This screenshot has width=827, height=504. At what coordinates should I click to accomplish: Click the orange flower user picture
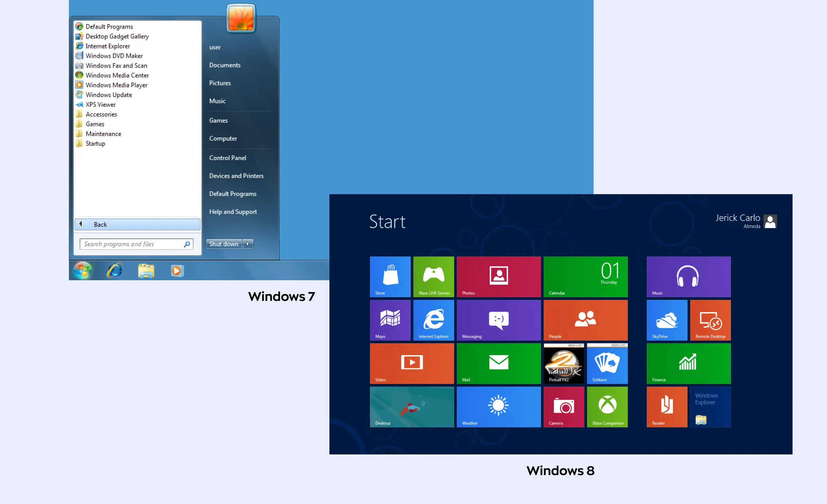click(241, 18)
